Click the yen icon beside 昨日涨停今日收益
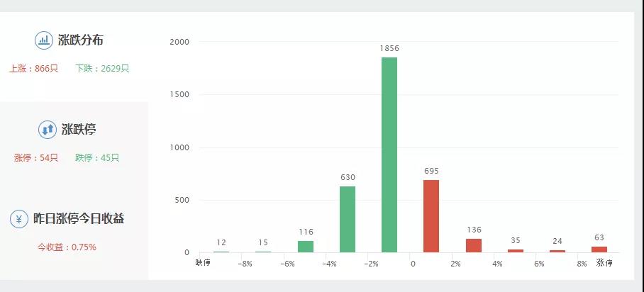 click(x=19, y=219)
